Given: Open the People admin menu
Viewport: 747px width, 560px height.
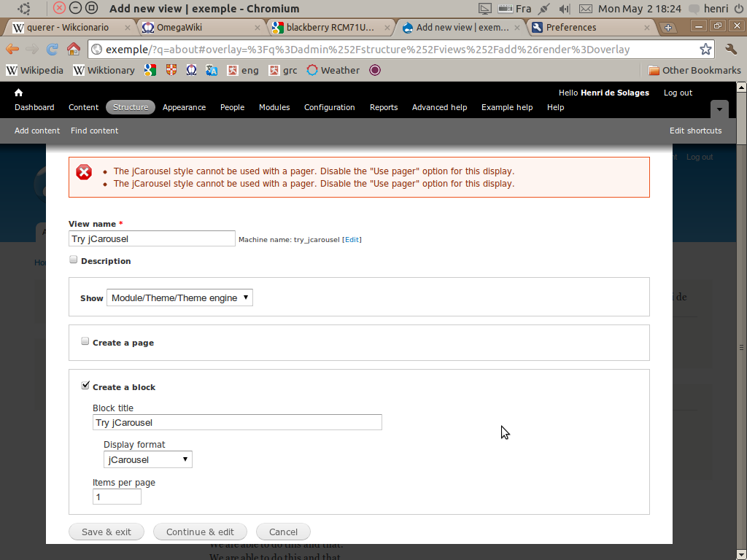Looking at the screenshot, I should (x=232, y=107).
